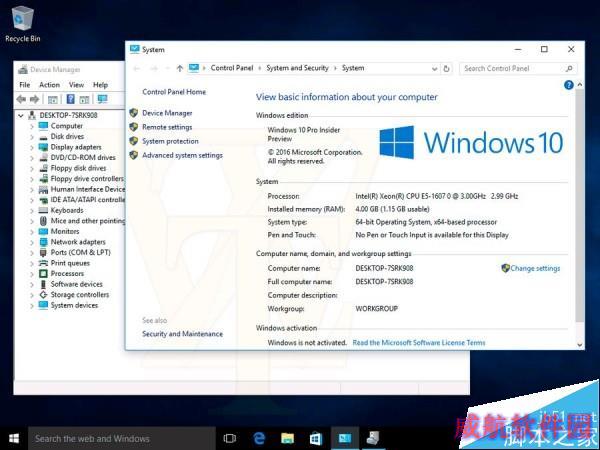The width and height of the screenshot is (600, 450).
Task: Click the System window vertical scrollbar
Action: [580, 207]
